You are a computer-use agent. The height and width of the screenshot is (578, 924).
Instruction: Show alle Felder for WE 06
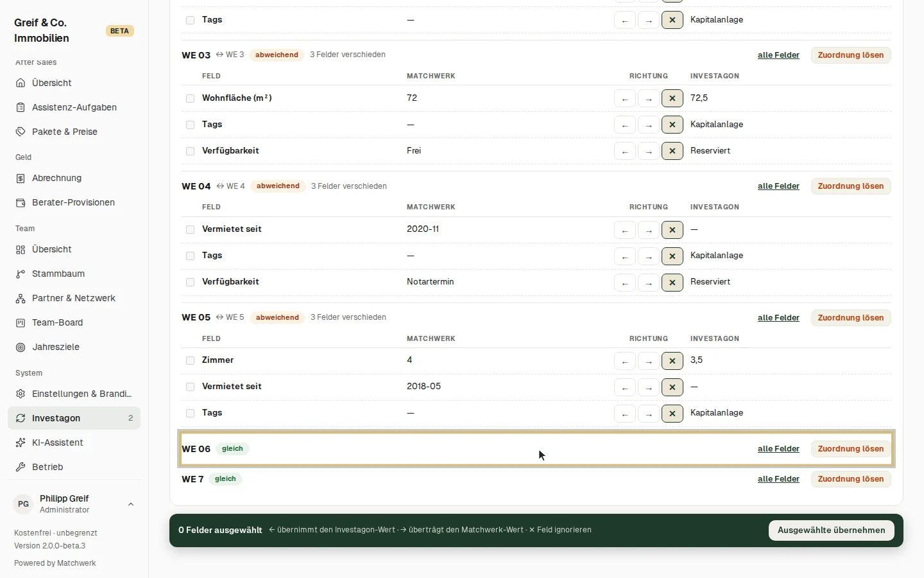tap(778, 449)
